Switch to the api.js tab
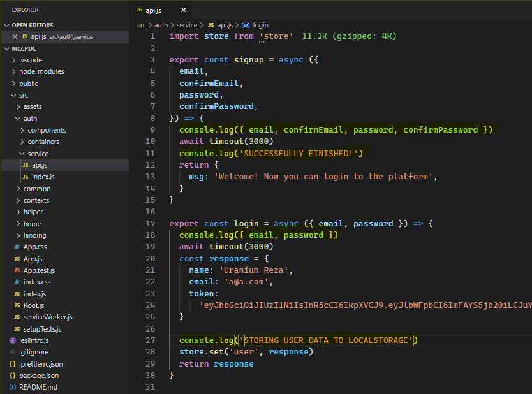The height and width of the screenshot is (394, 532). click(x=154, y=11)
